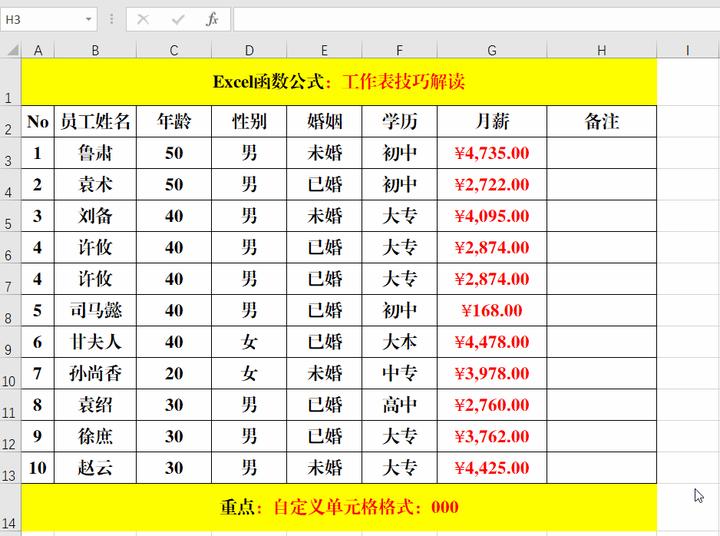This screenshot has height=536, width=720.
Task: Click the name cell '徐庶'
Action: tap(95, 436)
